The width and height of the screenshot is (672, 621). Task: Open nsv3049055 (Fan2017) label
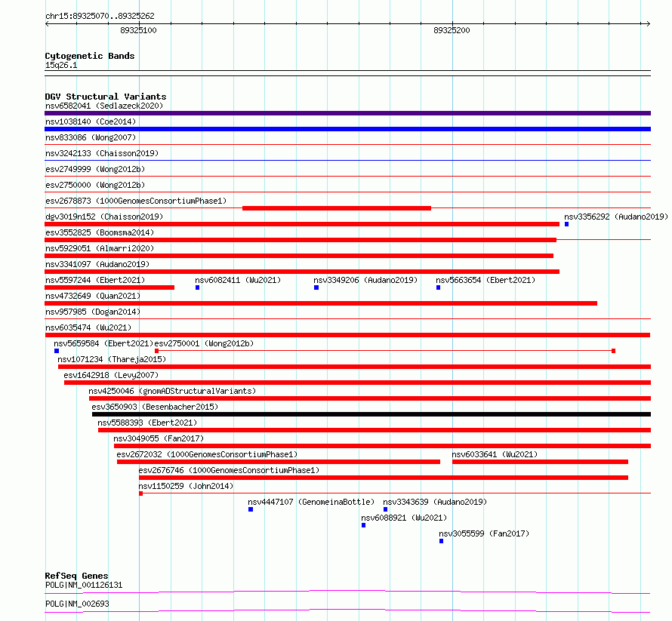pos(159,438)
